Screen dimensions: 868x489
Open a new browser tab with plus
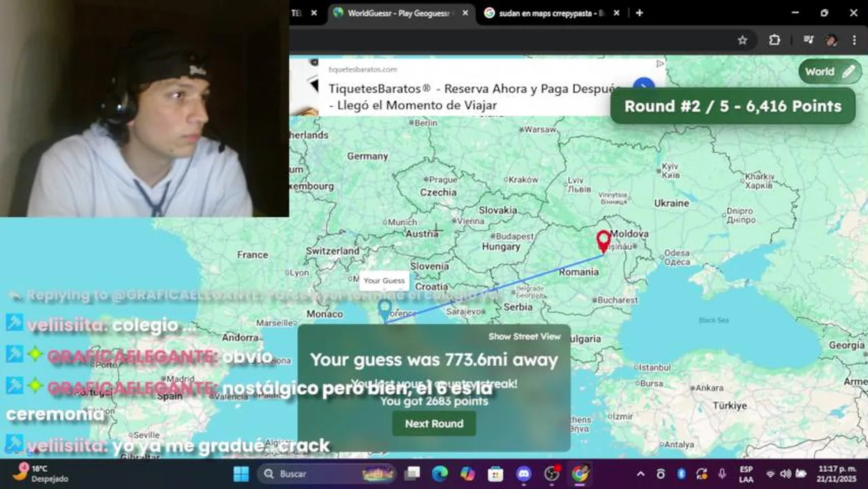coord(639,13)
